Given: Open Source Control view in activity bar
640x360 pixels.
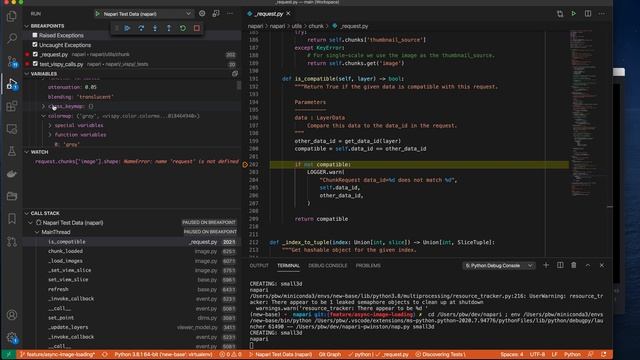Looking at the screenshot, I should (x=12, y=62).
